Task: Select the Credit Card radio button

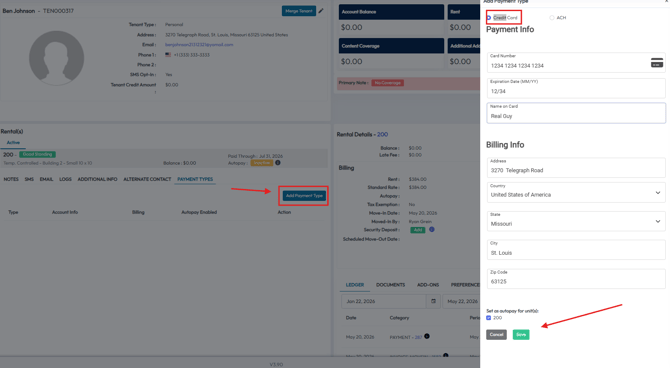Action: click(x=489, y=18)
